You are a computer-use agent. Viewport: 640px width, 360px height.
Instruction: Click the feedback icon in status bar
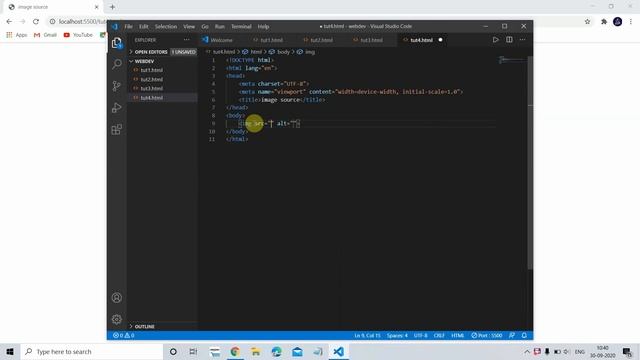[x=512, y=336]
